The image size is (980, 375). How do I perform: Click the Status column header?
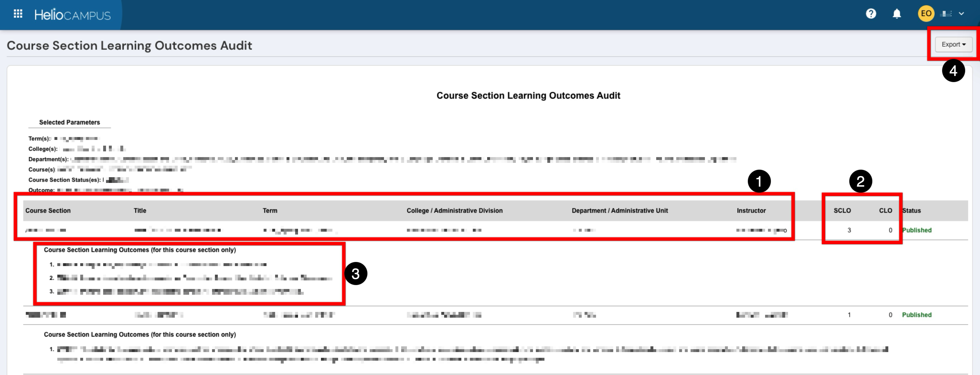[911, 210]
